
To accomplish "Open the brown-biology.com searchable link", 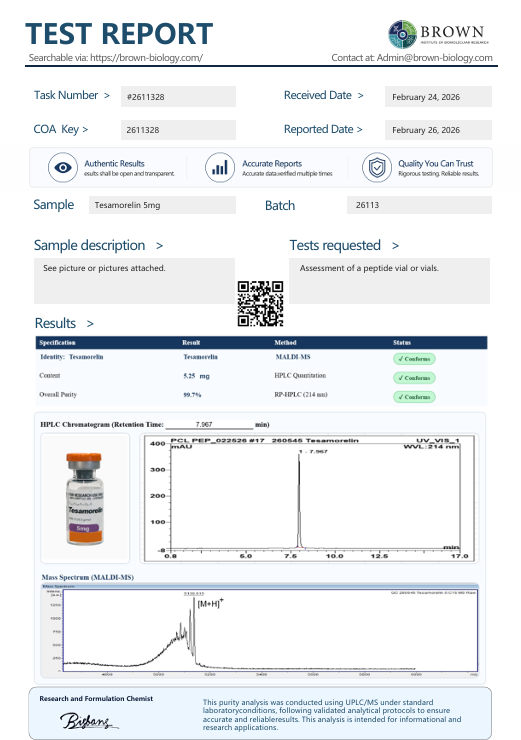I will click(x=146, y=58).
